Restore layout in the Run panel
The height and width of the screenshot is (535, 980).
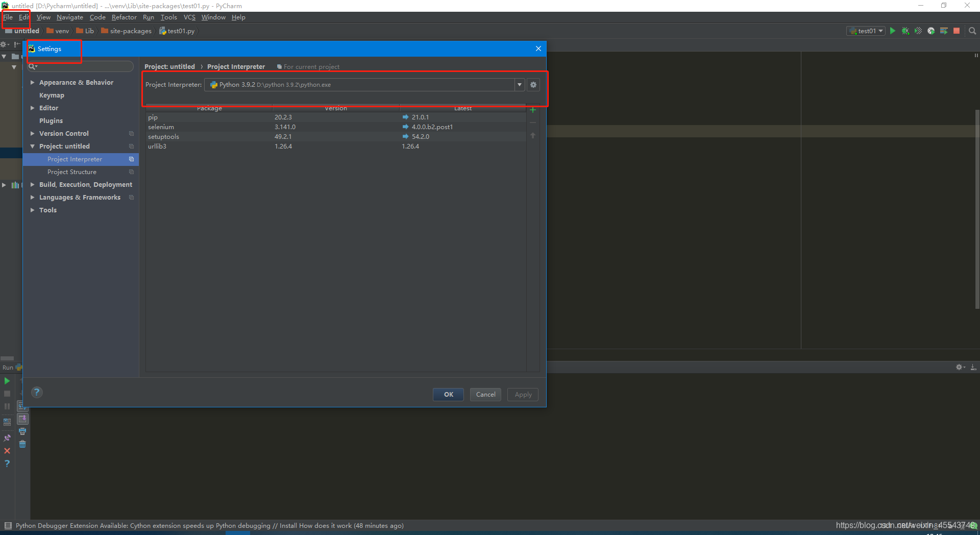pos(7,422)
